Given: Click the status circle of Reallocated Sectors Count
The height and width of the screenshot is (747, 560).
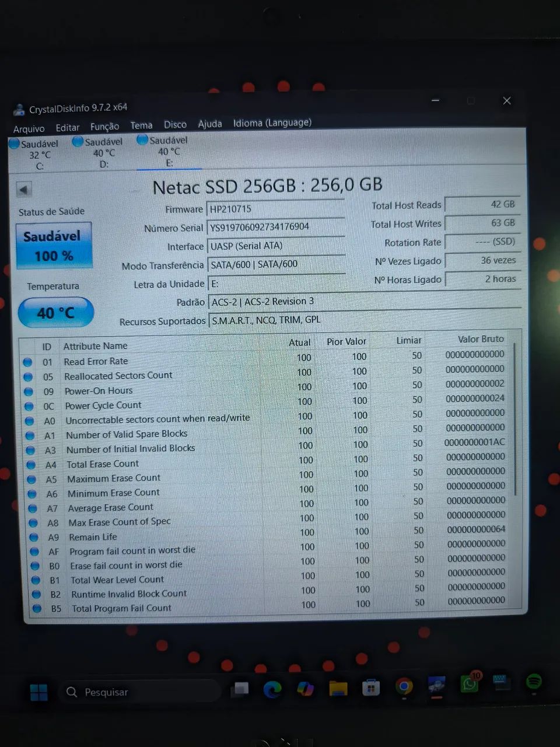Looking at the screenshot, I should (x=28, y=376).
